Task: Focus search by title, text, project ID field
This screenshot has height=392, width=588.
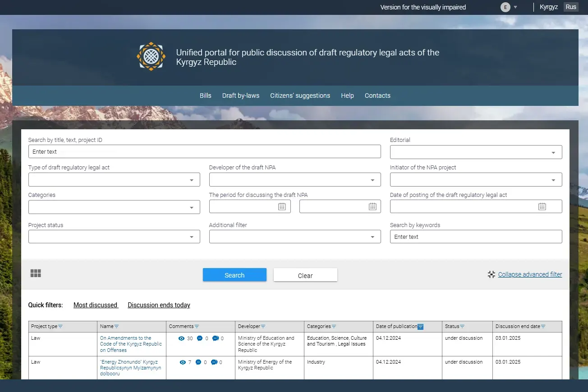Action: [x=205, y=152]
